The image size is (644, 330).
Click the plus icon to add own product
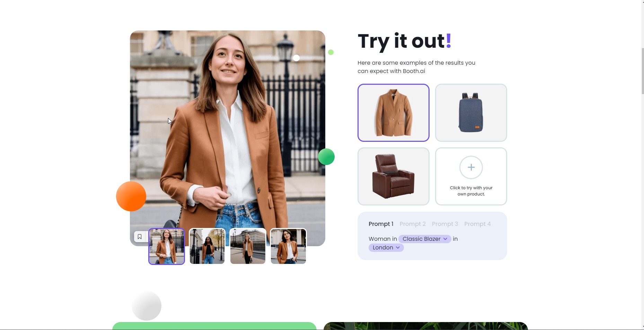[x=471, y=167]
